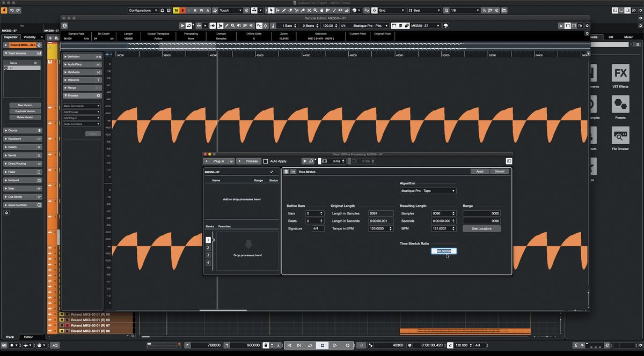Enable the Auto Apply checkbox
Image resolution: width=644 pixels, height=356 pixels.
coord(266,161)
